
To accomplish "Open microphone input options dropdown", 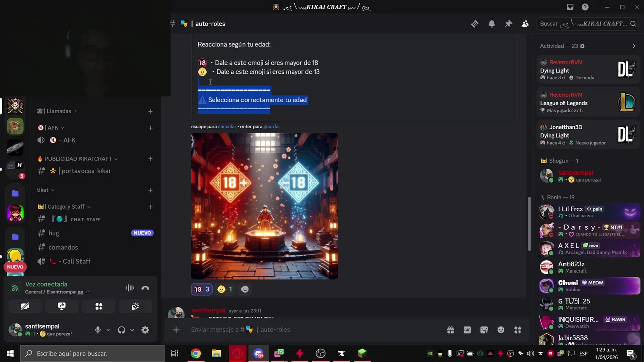I will (x=108, y=330).
